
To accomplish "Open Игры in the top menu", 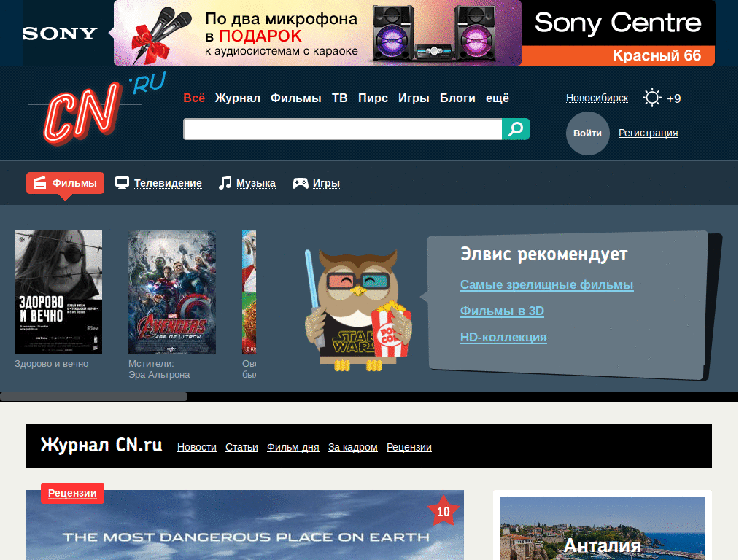I will pos(414,98).
